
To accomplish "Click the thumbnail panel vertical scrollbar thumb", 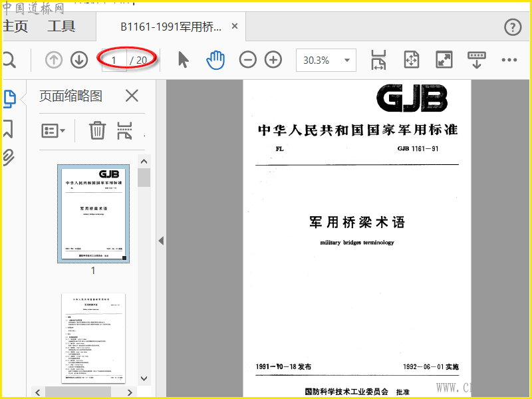I will 144,178.
